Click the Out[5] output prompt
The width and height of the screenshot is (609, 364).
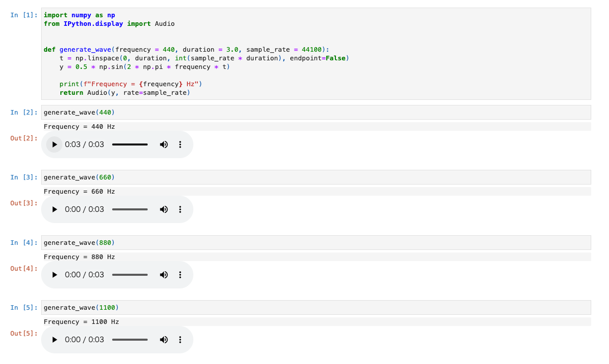click(24, 333)
